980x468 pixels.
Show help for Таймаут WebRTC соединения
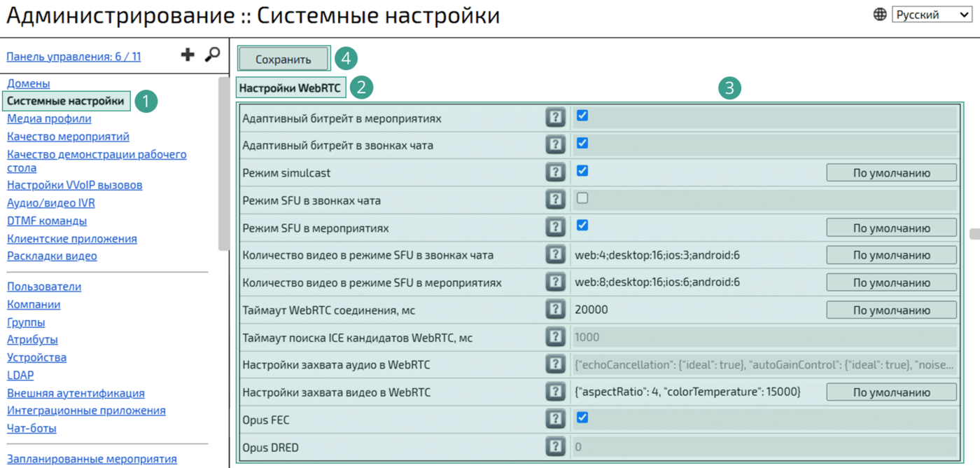click(x=555, y=310)
